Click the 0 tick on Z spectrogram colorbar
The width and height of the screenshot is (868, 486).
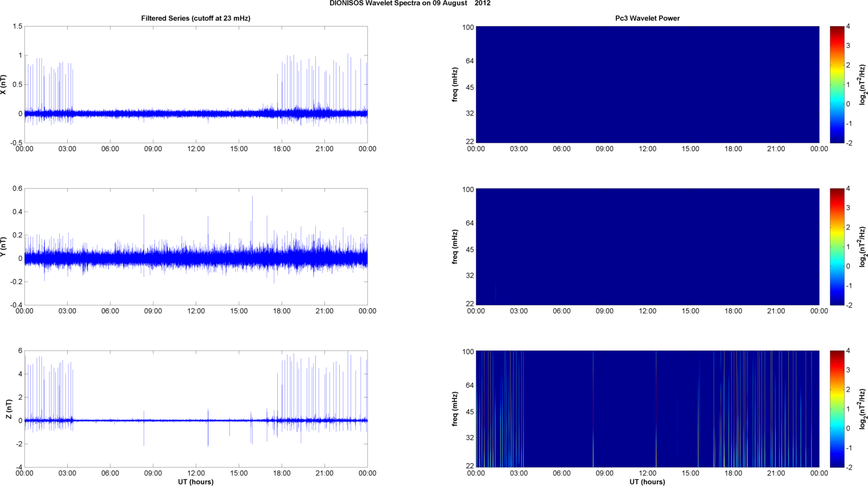pos(848,429)
